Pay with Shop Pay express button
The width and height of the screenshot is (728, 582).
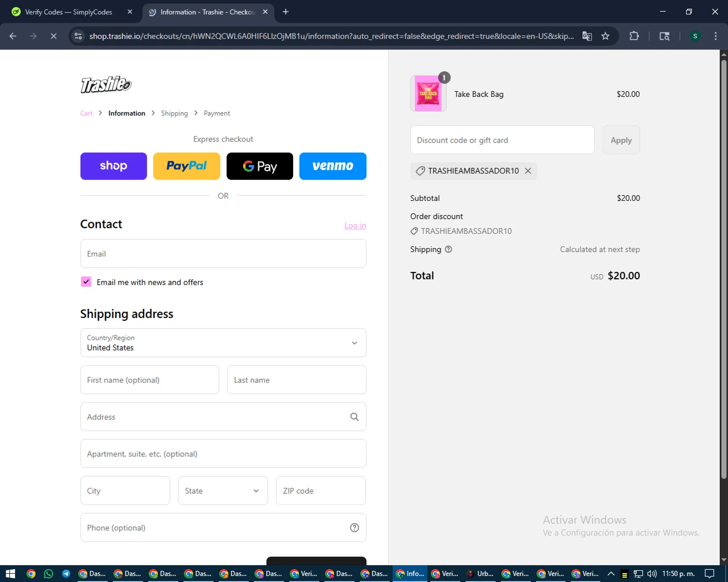point(114,166)
